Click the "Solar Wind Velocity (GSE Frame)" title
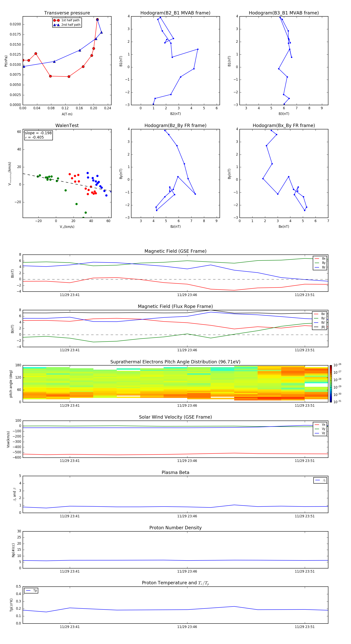Viewport: 351px width, 644px height. pos(175,417)
